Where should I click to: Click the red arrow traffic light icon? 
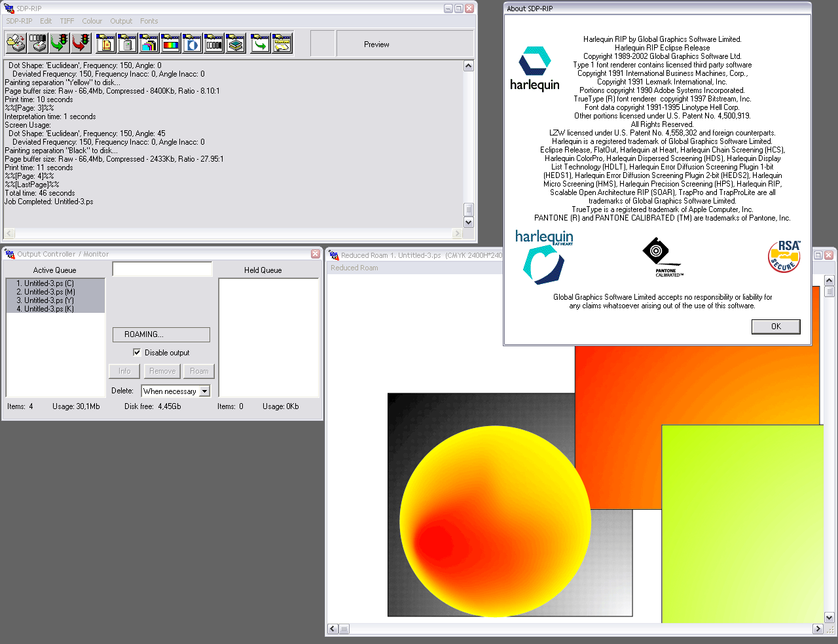81,44
